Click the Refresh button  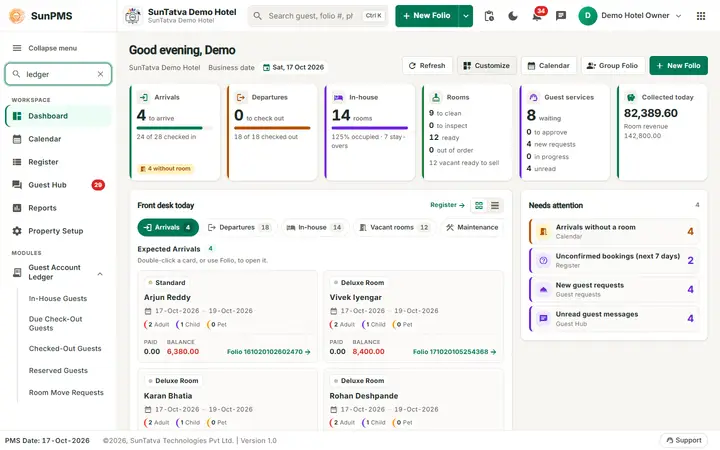(427, 66)
